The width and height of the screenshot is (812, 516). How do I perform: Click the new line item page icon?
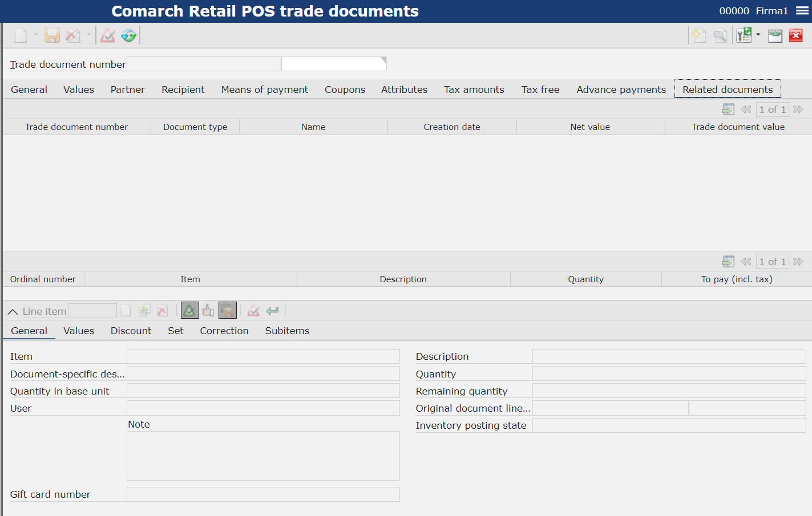tap(126, 311)
